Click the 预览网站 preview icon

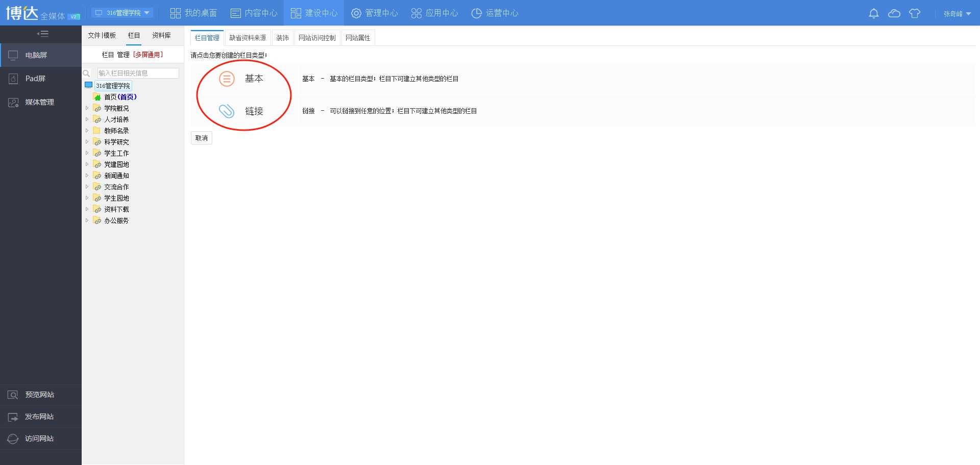point(13,395)
